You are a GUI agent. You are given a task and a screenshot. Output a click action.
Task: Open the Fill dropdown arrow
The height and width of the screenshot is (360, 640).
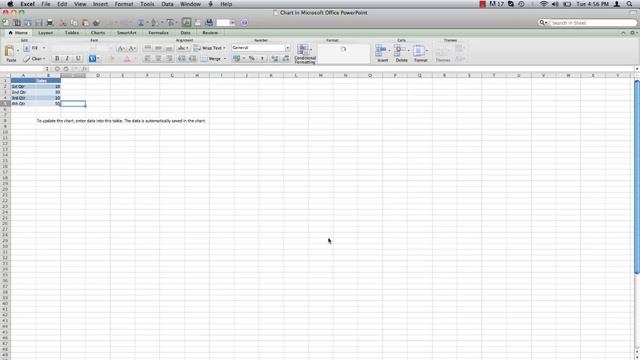pyautogui.click(x=44, y=48)
